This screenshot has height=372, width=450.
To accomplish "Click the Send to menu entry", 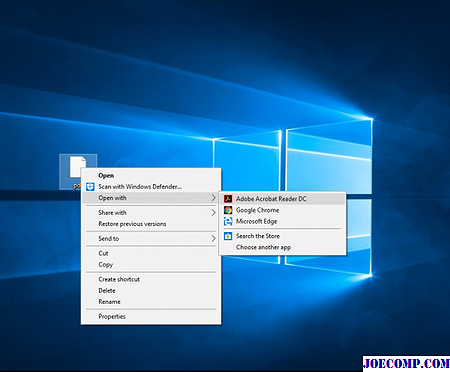I will (151, 239).
